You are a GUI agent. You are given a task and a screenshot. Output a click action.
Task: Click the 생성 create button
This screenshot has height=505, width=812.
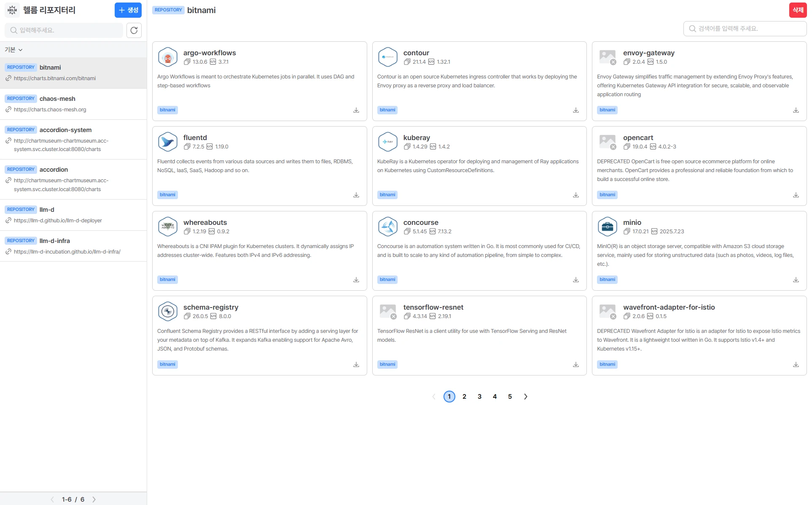[x=128, y=10]
